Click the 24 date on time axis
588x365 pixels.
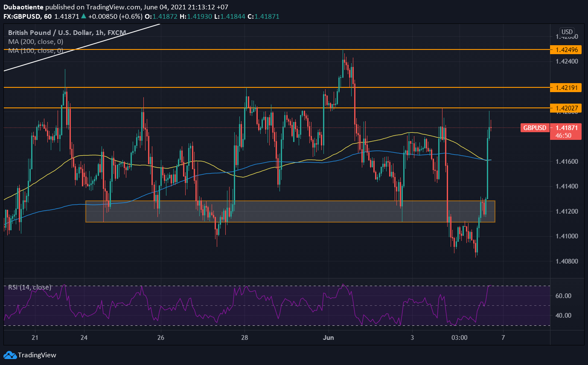[x=84, y=338]
